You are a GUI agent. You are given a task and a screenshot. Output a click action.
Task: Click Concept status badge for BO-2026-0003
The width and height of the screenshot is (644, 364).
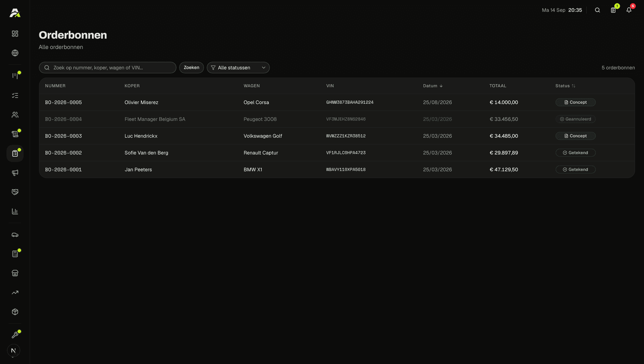575,136
